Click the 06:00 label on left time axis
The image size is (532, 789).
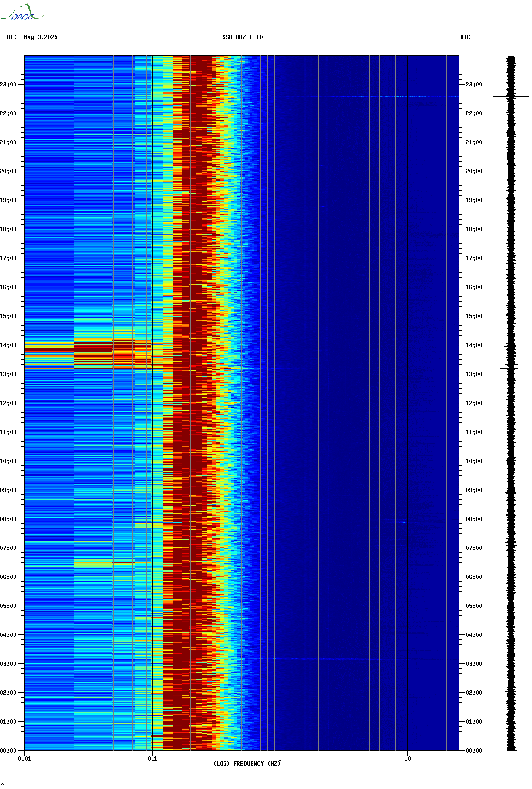8,577
